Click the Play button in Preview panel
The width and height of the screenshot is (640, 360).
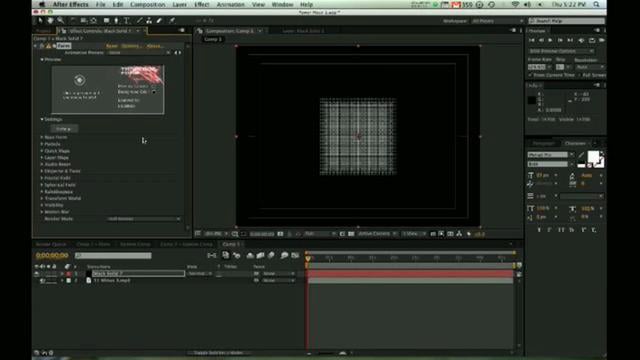(x=550, y=40)
